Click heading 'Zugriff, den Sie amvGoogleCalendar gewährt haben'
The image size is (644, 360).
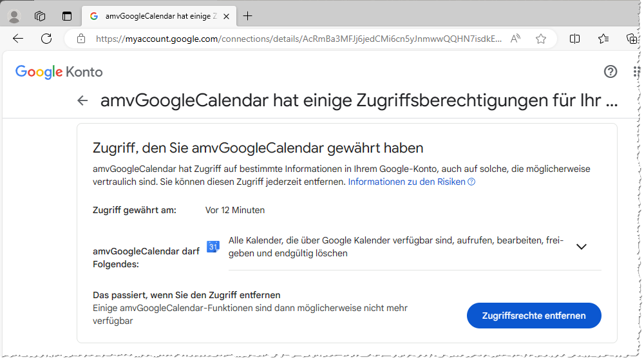point(258,147)
